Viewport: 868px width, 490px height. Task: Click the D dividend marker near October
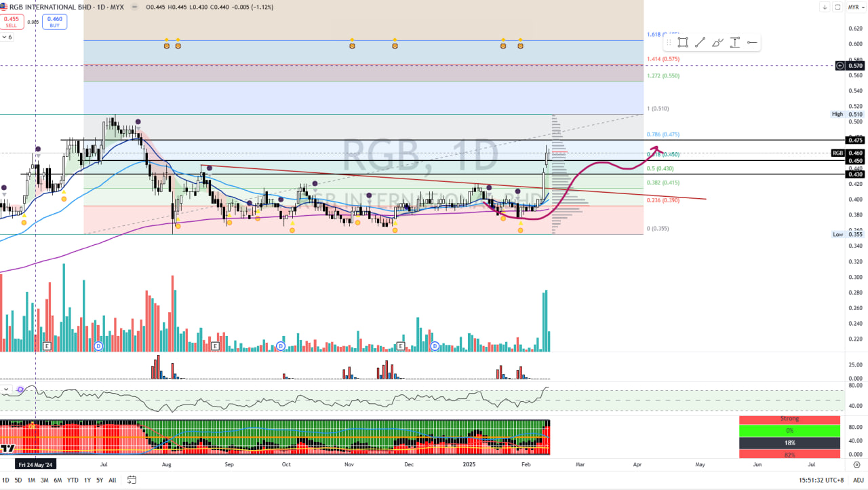click(x=281, y=346)
